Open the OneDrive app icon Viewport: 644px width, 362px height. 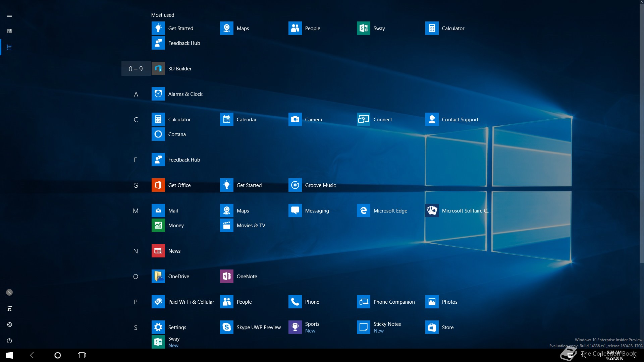click(158, 276)
